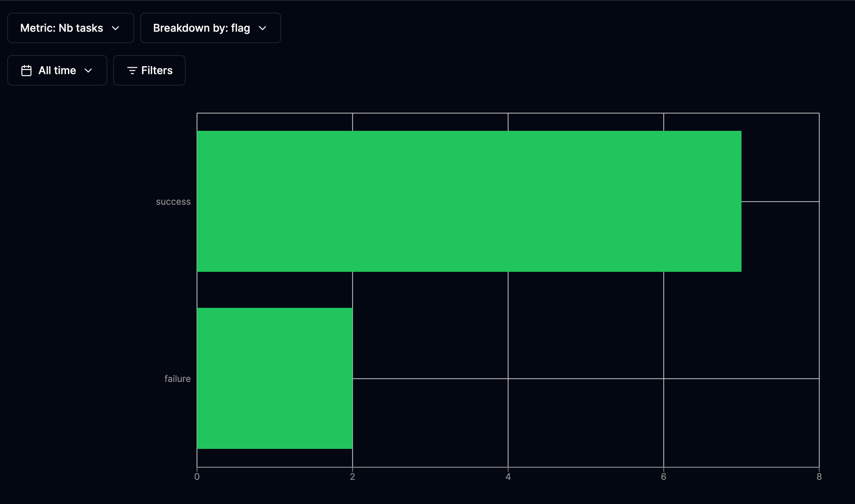Click the failure axis label
This screenshot has width=855, height=504.
coord(177,379)
